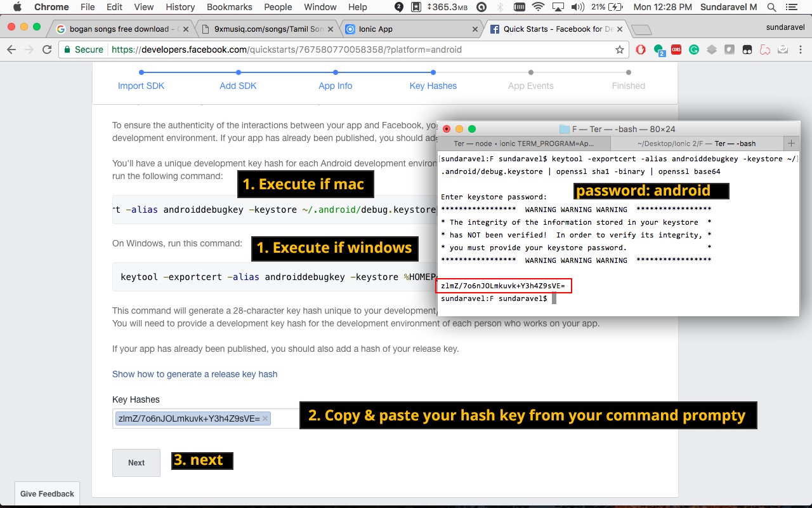
Task: Open the History menu
Action: (180, 7)
